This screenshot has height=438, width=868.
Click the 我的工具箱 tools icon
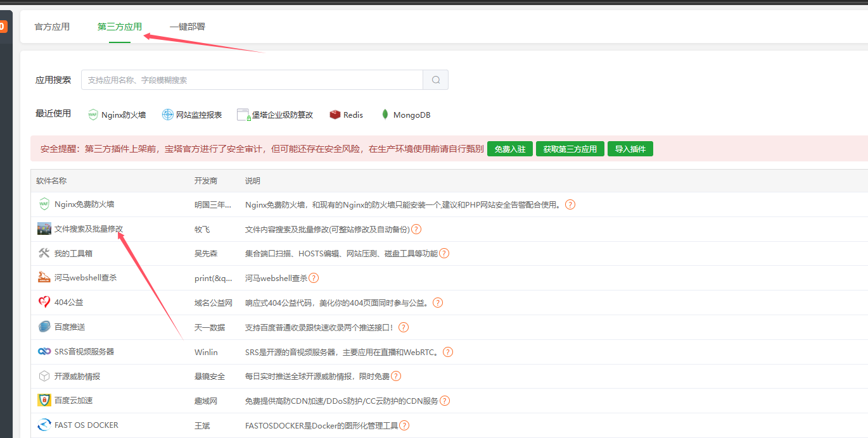(44, 253)
